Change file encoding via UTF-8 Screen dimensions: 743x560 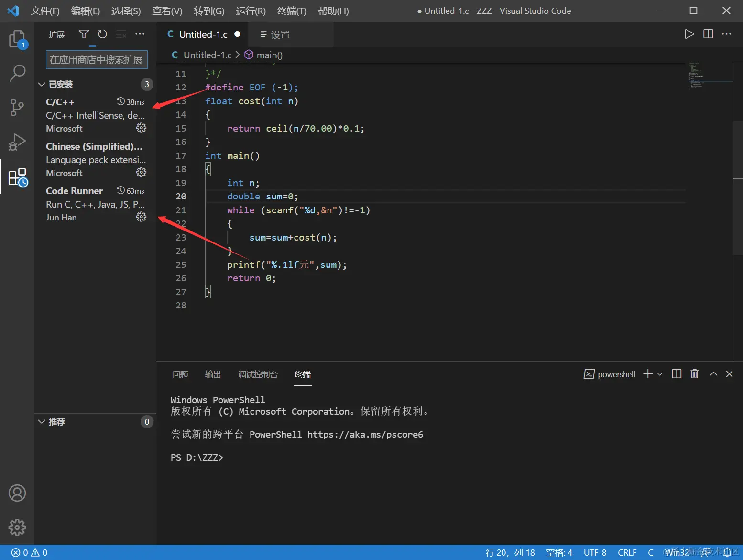[595, 553]
